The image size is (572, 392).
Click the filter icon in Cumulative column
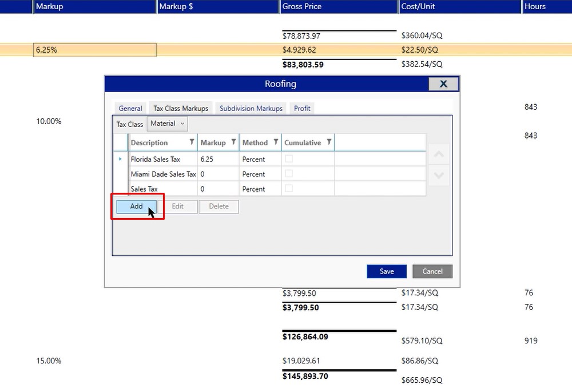(329, 142)
